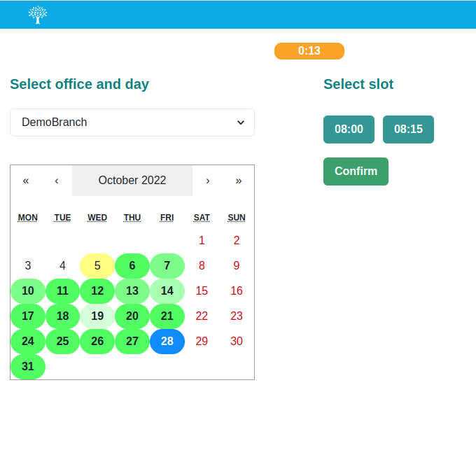Select October 31 on calendar
The image size is (476, 455).
(28, 366)
